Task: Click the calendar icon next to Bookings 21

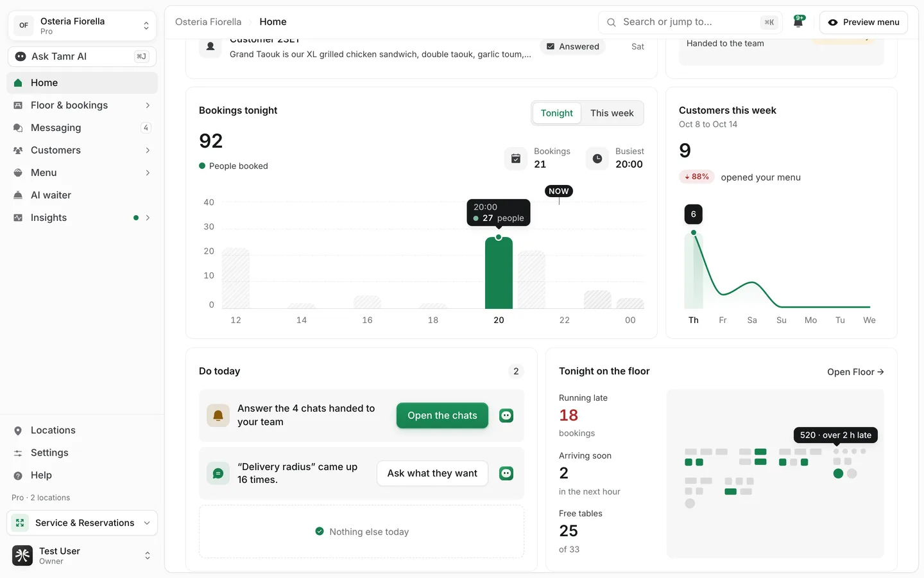Action: point(516,158)
